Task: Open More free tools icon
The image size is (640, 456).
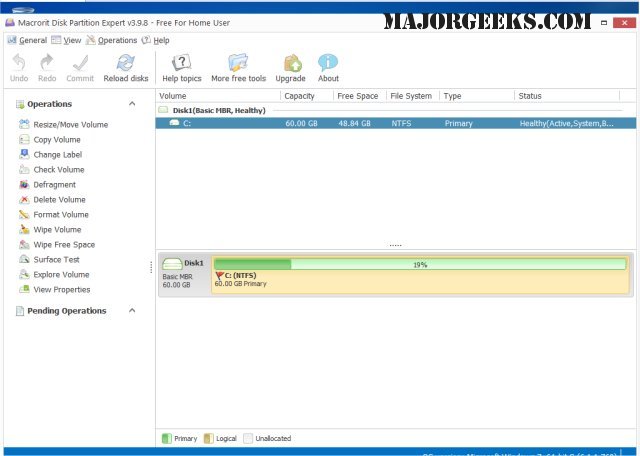Action: (x=238, y=62)
